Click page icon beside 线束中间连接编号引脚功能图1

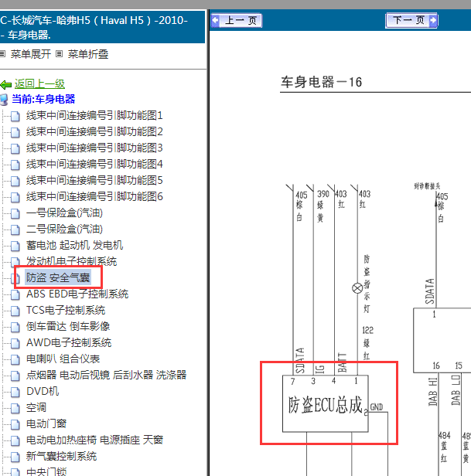pos(15,116)
